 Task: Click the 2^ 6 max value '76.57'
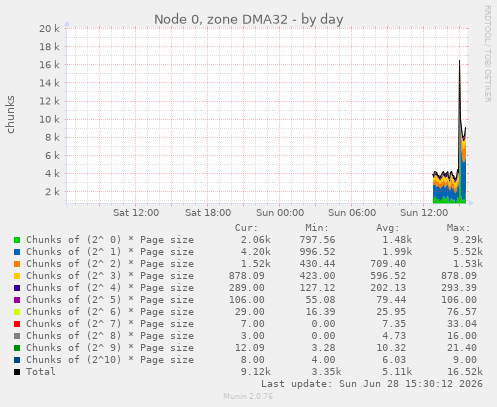click(462, 312)
